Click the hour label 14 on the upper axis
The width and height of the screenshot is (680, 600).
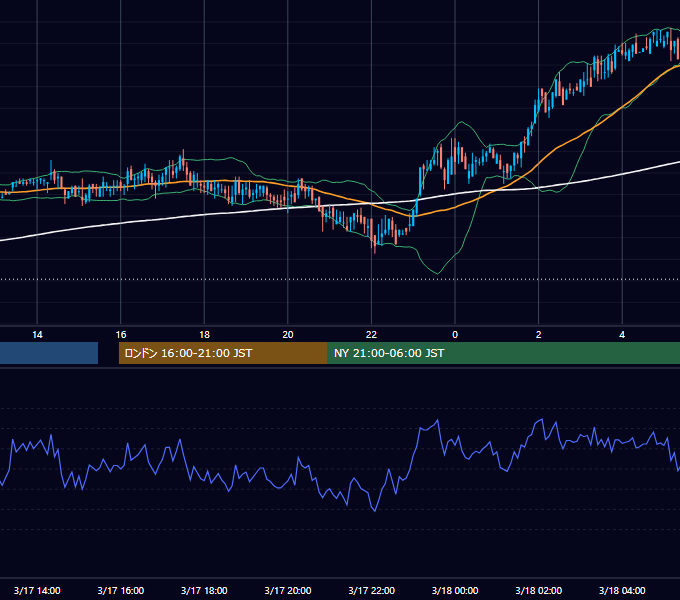[x=37, y=335]
